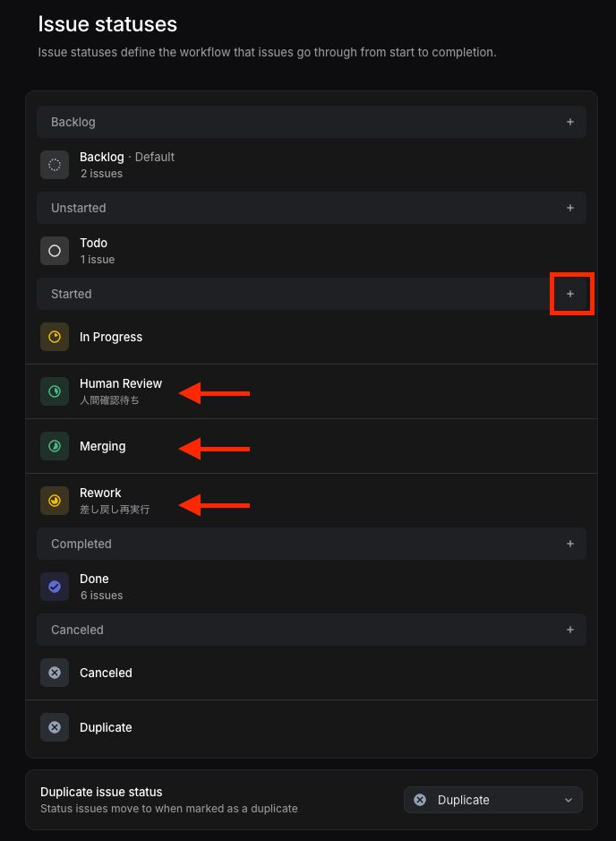Open the Duplicate issue status dropdown
The image size is (616, 841).
pos(493,800)
